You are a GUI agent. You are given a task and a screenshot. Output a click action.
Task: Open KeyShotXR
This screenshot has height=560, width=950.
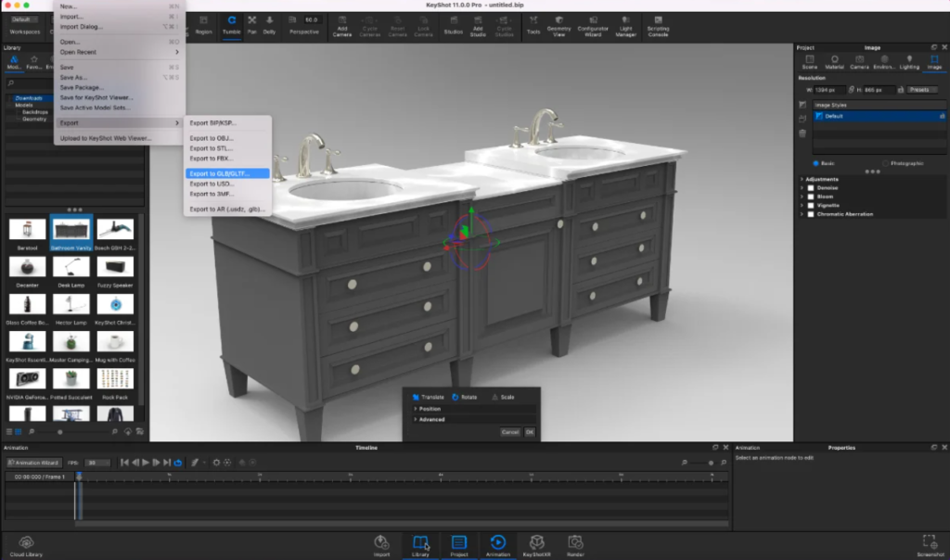[537, 545]
